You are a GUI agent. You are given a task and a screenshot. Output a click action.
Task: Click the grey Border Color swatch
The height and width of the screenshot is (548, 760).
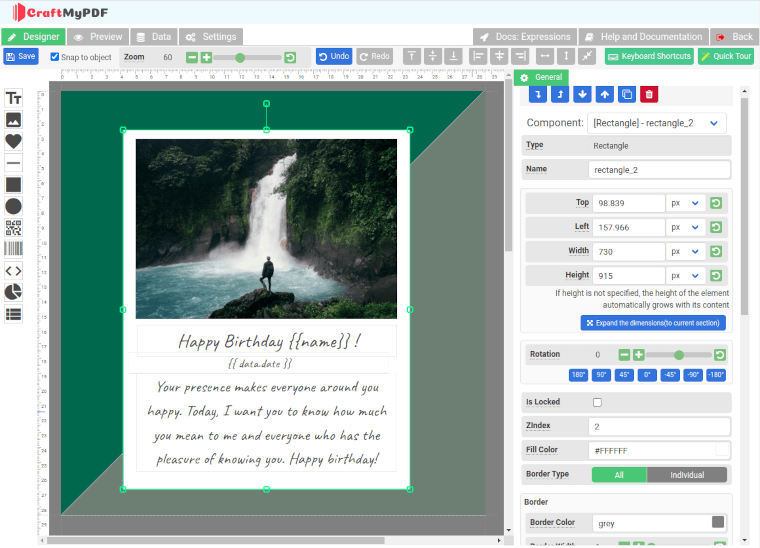pos(718,522)
